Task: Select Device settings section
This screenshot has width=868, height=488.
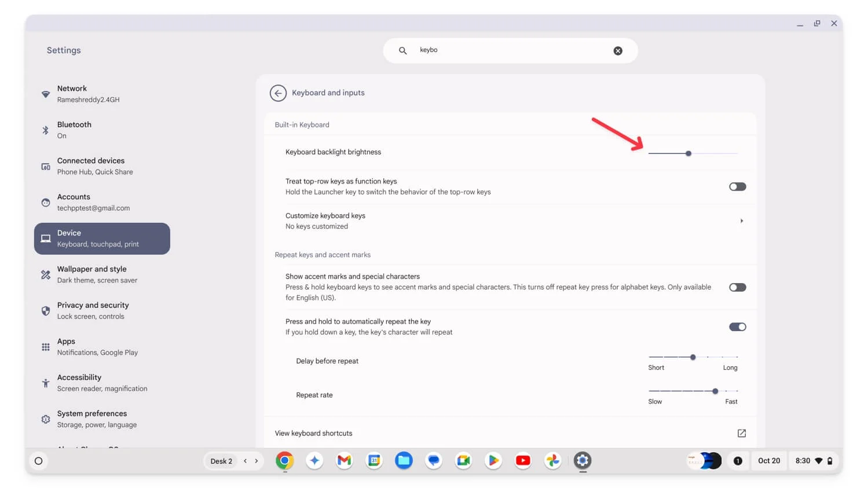Action: tap(102, 239)
